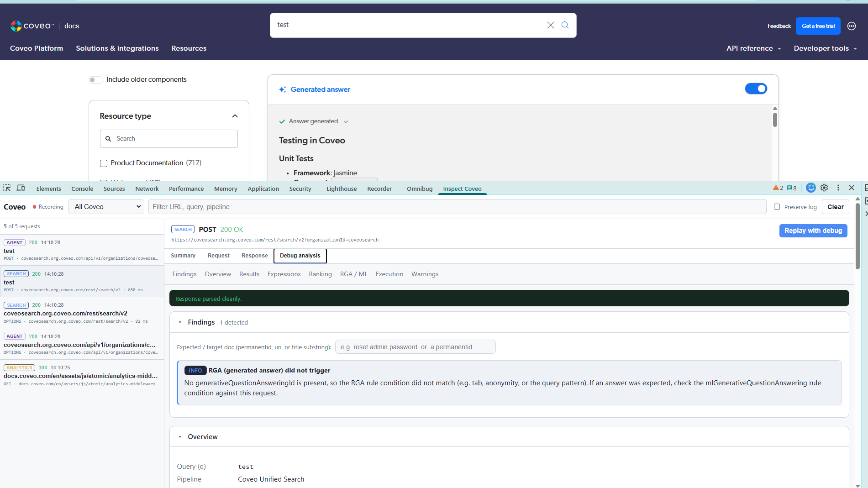Open the API reference dropdown menu

(x=754, y=48)
